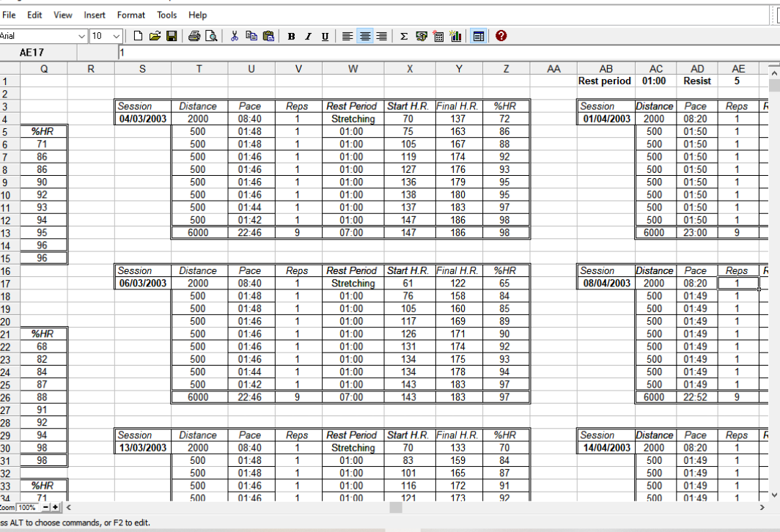Insert a chart with the chart icon
Viewport: 780px width, 532px height.
(455, 36)
